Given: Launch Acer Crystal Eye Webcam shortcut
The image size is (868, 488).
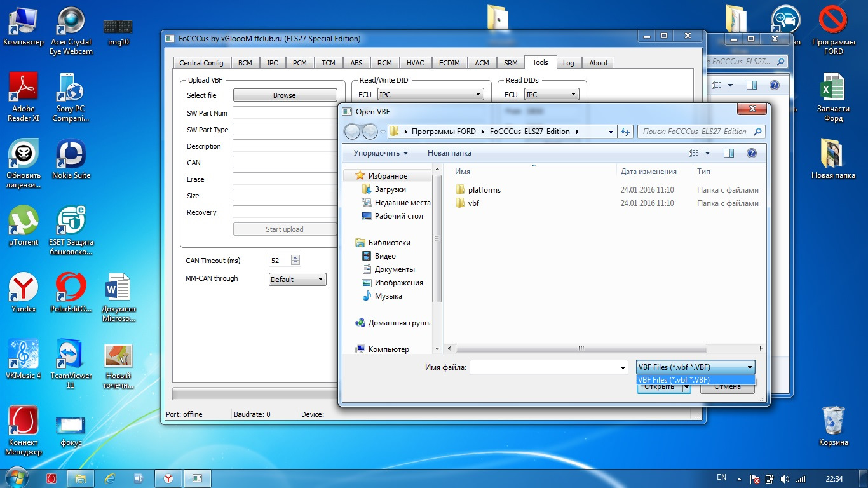Looking at the screenshot, I should tap(71, 30).
